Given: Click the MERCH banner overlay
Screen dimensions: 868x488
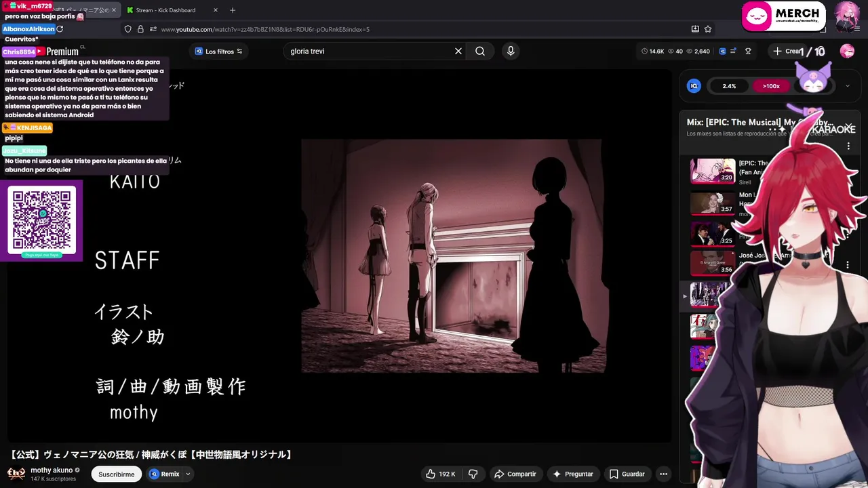Looking at the screenshot, I should point(783,16).
